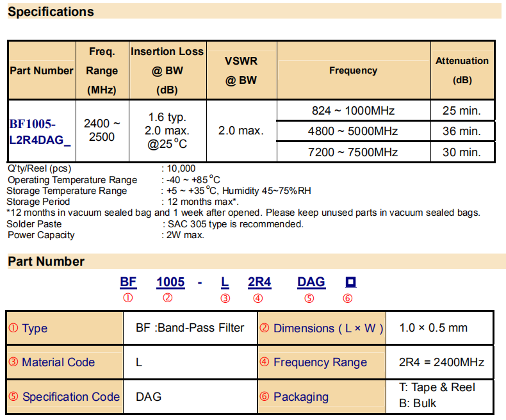Click the "10,000" quantity per reel value
This screenshot has width=506, height=420.
181,168
